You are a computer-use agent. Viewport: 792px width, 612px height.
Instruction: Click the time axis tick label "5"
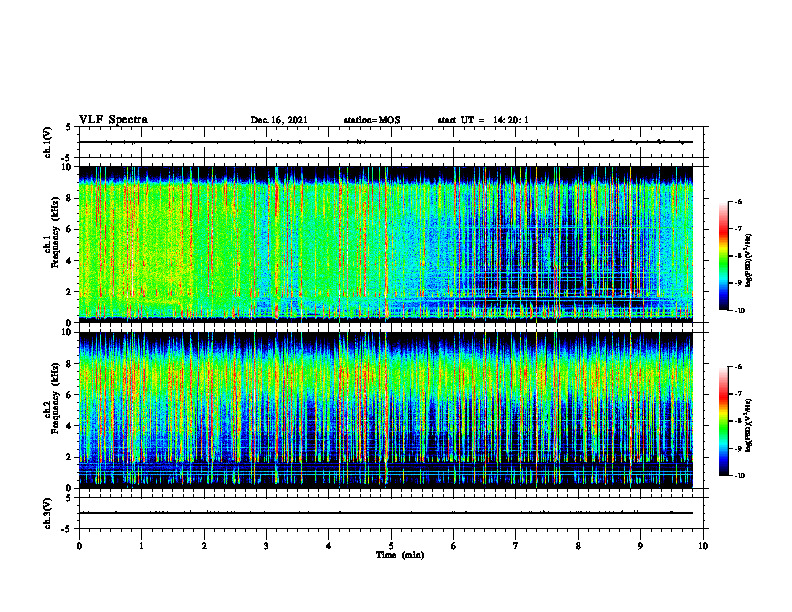click(391, 546)
